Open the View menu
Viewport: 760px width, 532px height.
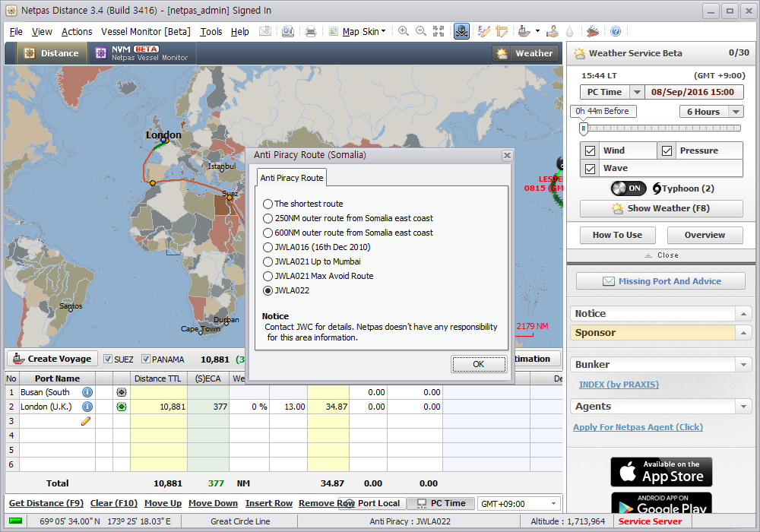pos(42,31)
